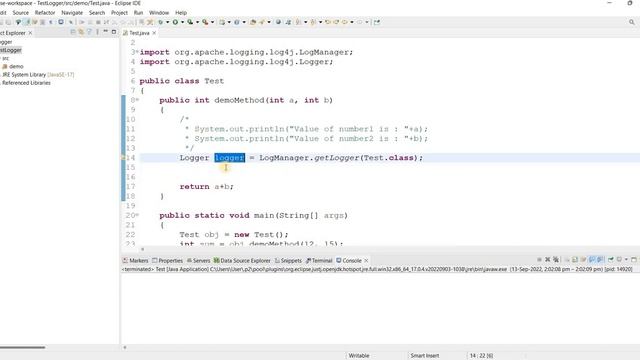The image size is (640, 360).
Task: Click 'public class Test' declaration
Action: tap(182, 81)
